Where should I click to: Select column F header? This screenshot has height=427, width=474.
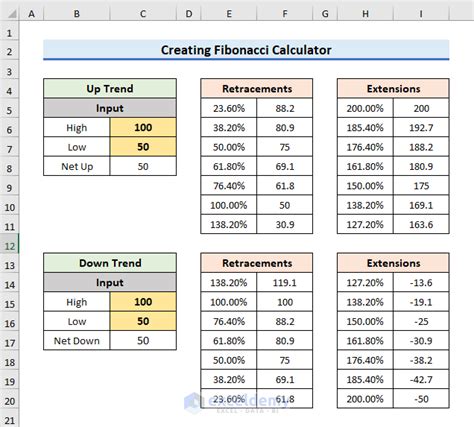click(x=285, y=14)
